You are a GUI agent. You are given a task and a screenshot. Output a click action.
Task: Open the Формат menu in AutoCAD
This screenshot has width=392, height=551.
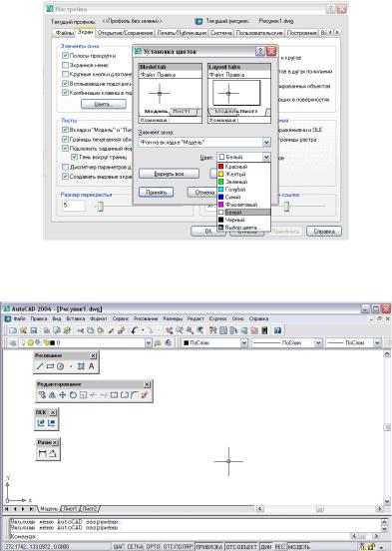click(x=99, y=318)
